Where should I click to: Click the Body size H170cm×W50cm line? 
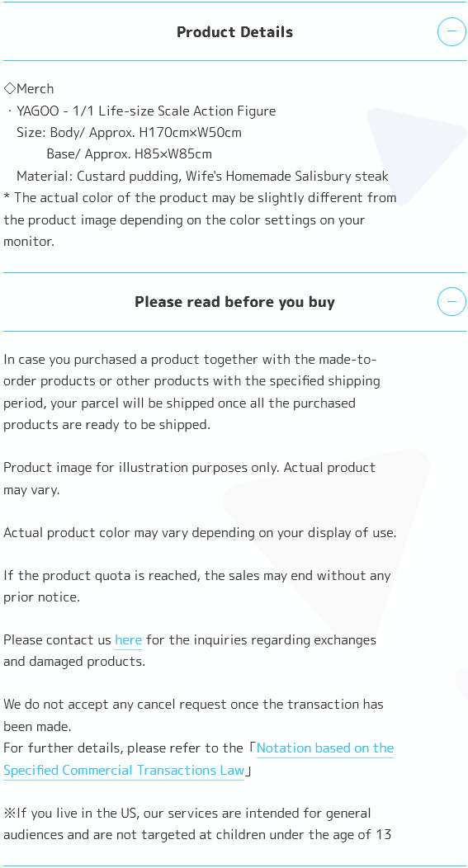click(x=129, y=132)
